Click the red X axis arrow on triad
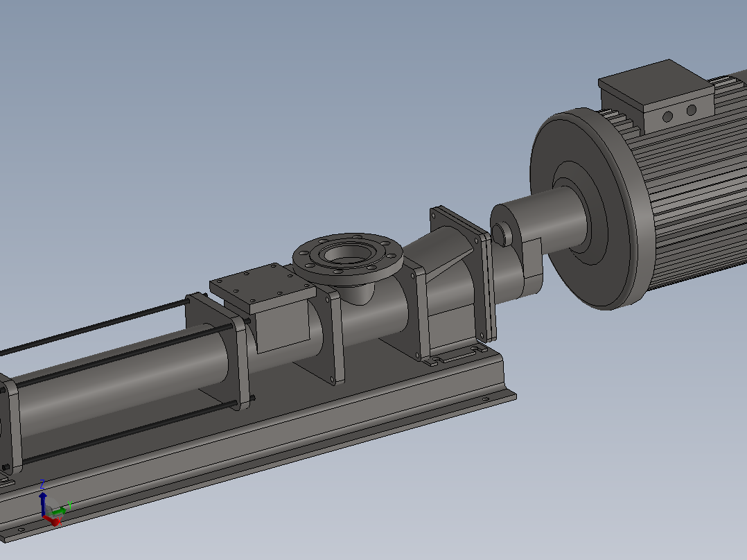 point(54,520)
